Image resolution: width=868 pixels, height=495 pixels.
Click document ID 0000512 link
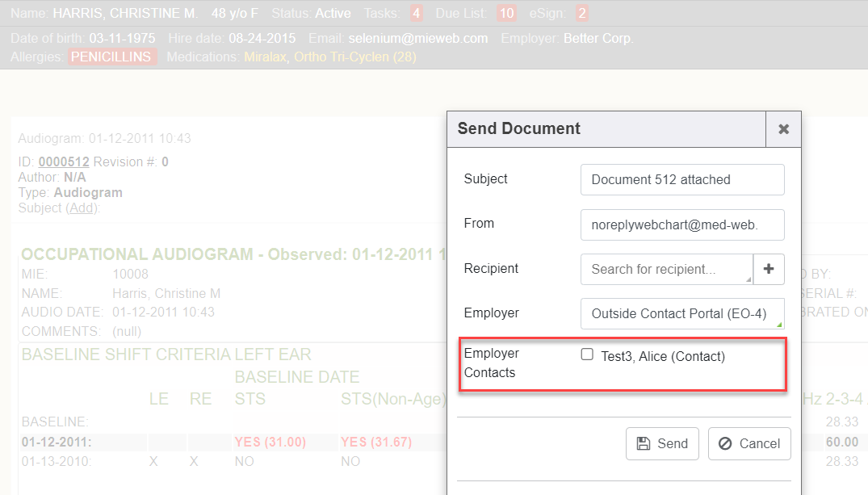(x=64, y=162)
